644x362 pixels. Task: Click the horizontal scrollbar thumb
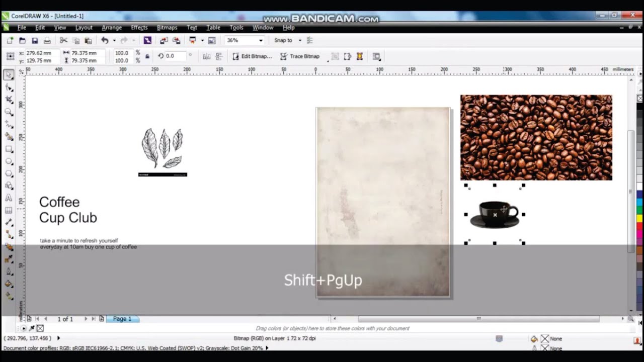pyautogui.click(x=478, y=319)
